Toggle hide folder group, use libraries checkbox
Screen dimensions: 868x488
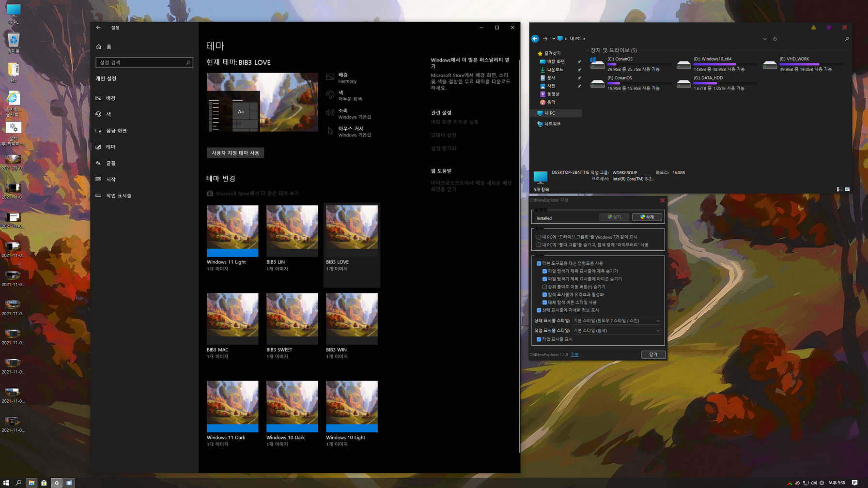point(539,245)
